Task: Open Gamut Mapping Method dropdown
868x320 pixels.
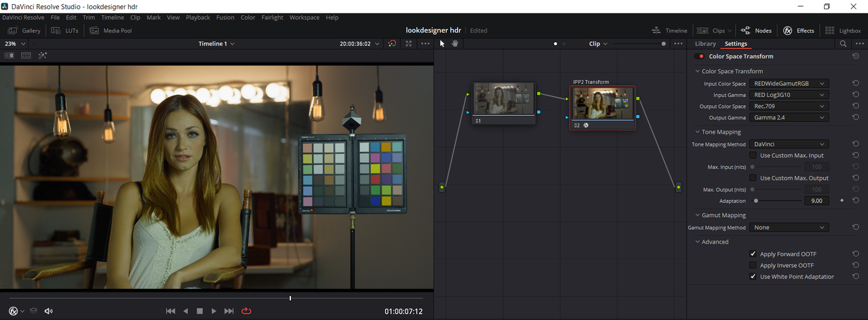Action: pyautogui.click(x=789, y=227)
